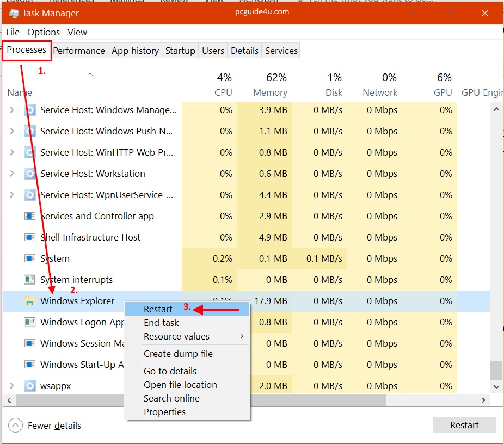
Task: Sort by the GPU column header
Action: coord(429,86)
